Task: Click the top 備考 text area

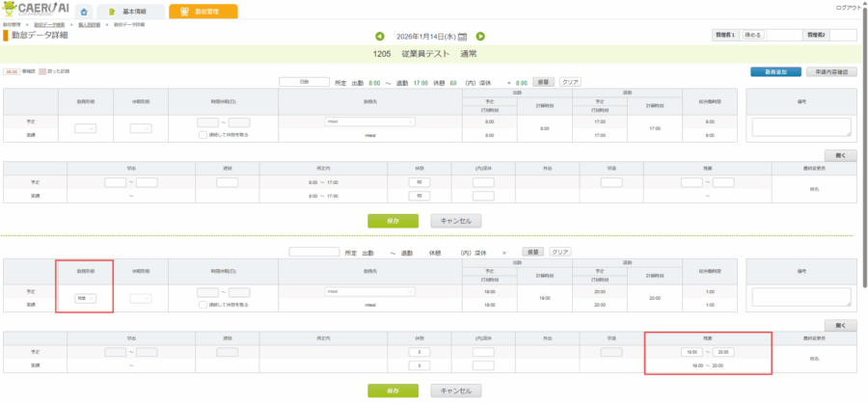Action: [800, 127]
